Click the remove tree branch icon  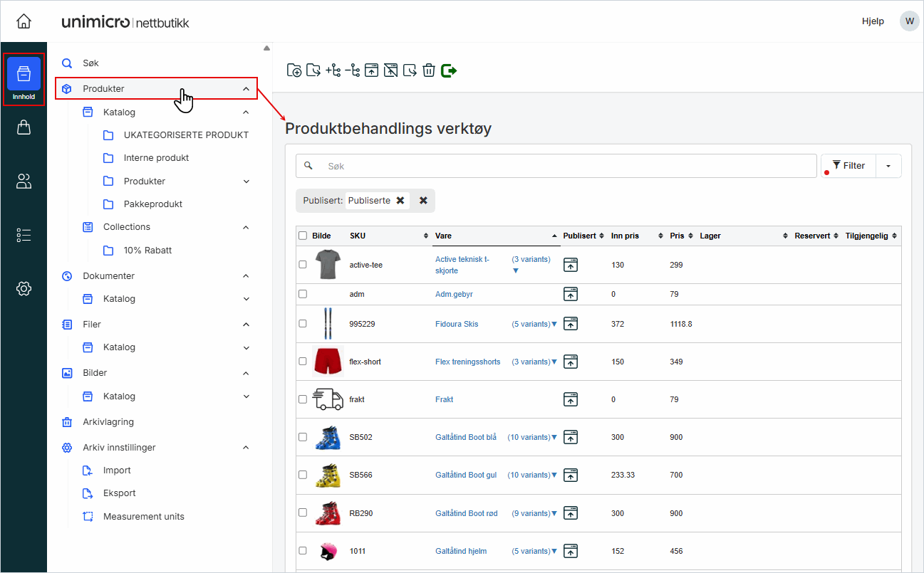tap(352, 70)
